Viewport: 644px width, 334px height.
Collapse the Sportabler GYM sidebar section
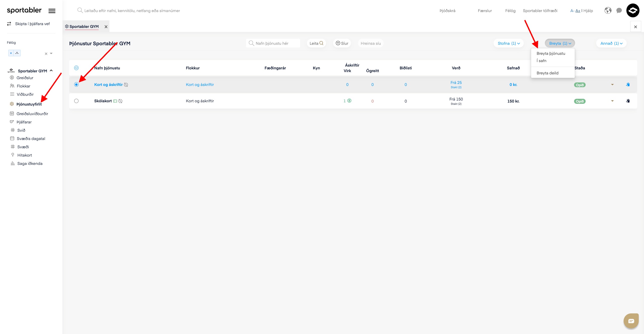click(x=51, y=71)
